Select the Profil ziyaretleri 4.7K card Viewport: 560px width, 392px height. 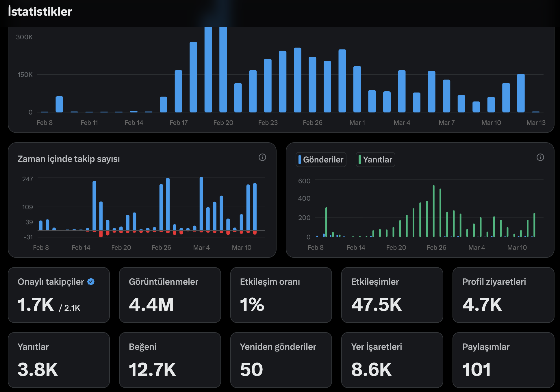(503, 295)
